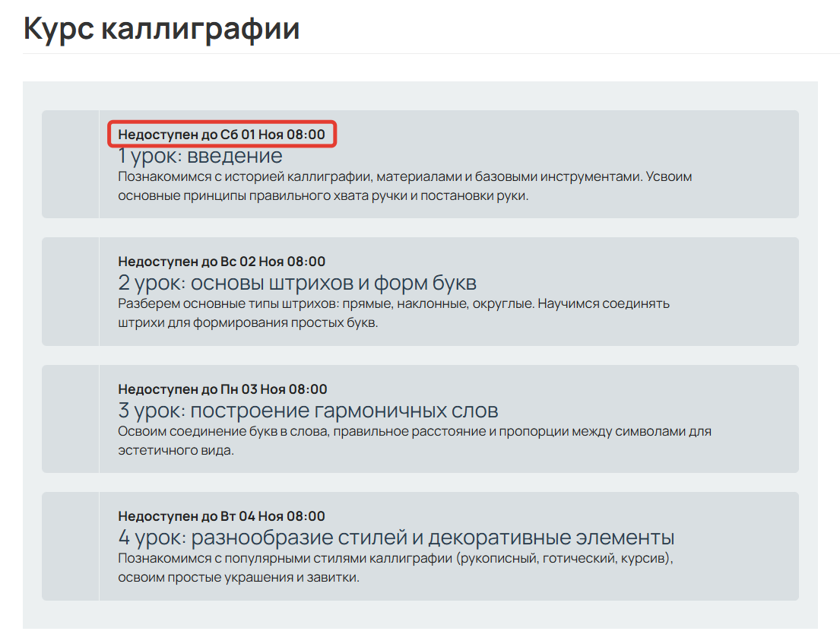
Task: Click the highlighted "Недоступен до Сб 01 Ноя 08:00" label
Action: click(x=222, y=133)
